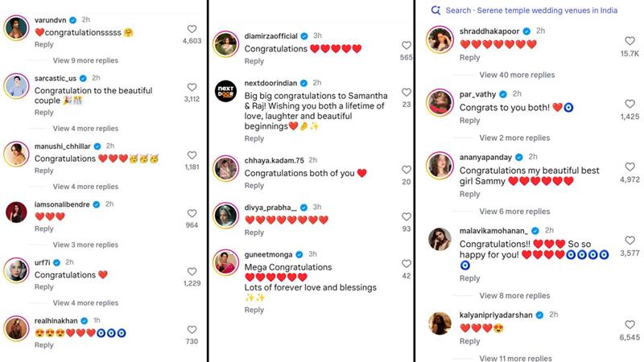The height and width of the screenshot is (362, 644).
Task: Open the par_vathy username profile link
Action: [481, 93]
